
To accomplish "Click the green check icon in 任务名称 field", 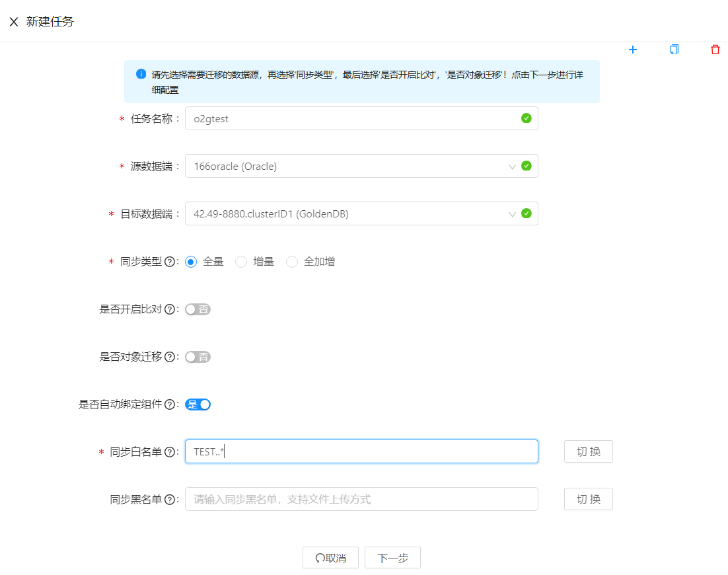I will (526, 118).
